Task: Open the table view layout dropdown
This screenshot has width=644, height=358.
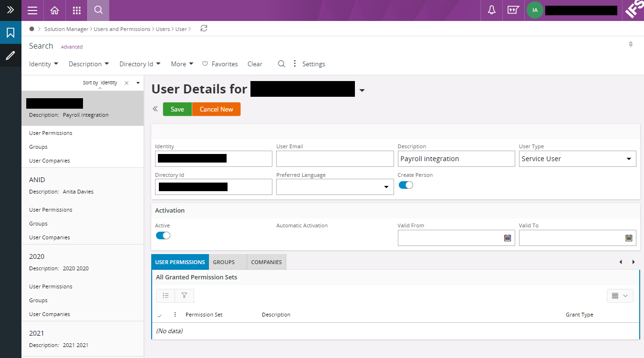Action: [x=620, y=296]
